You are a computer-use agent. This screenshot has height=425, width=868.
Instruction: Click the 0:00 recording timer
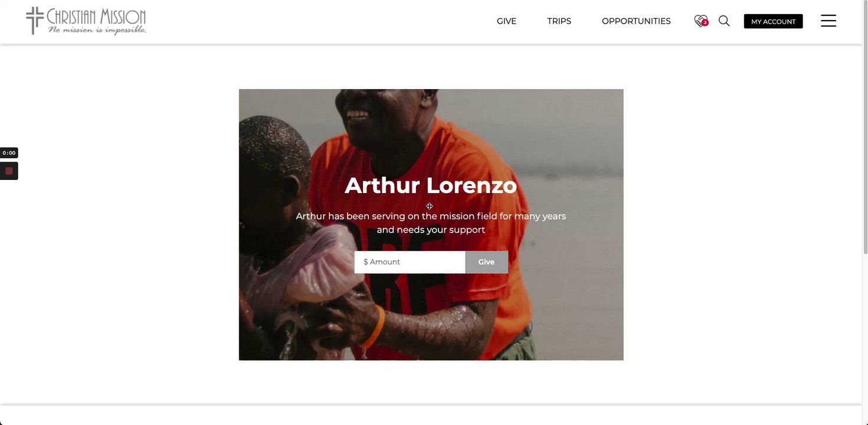pos(9,153)
